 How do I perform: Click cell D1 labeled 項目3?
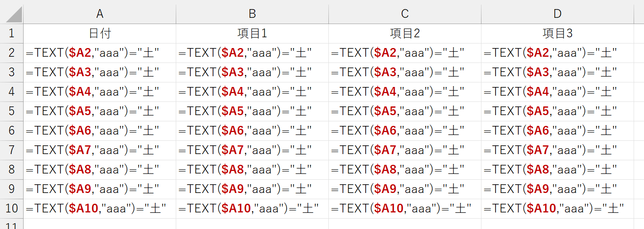click(558, 34)
